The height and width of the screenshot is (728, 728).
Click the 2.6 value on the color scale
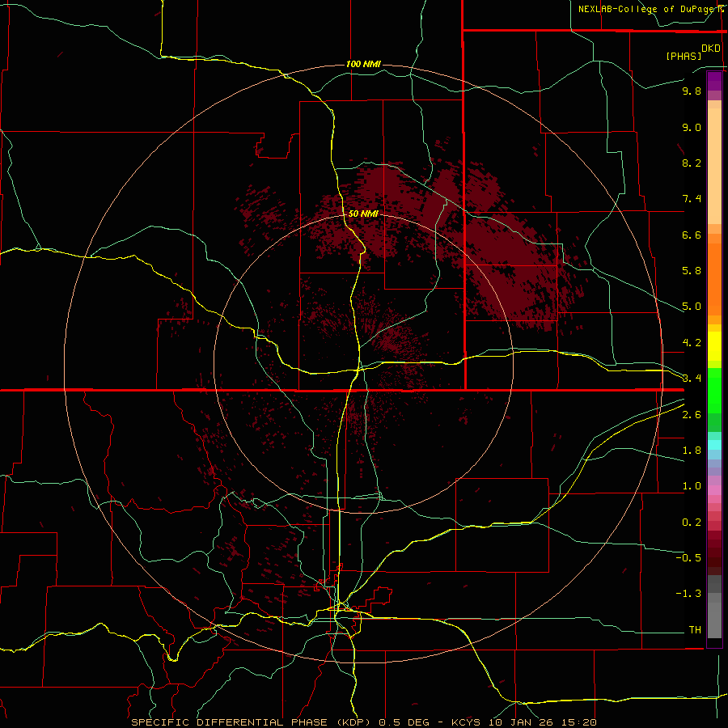coord(692,415)
